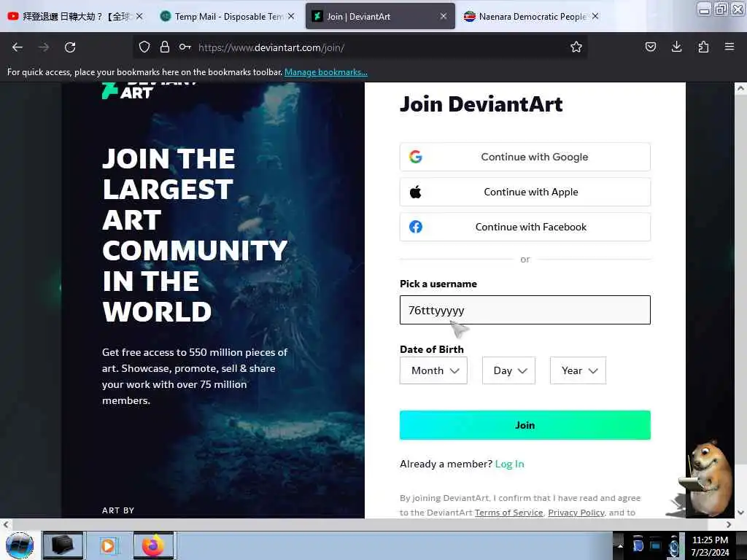Click the vertical scrollbar down arrow
Screen dimensions: 747x560
click(740, 513)
